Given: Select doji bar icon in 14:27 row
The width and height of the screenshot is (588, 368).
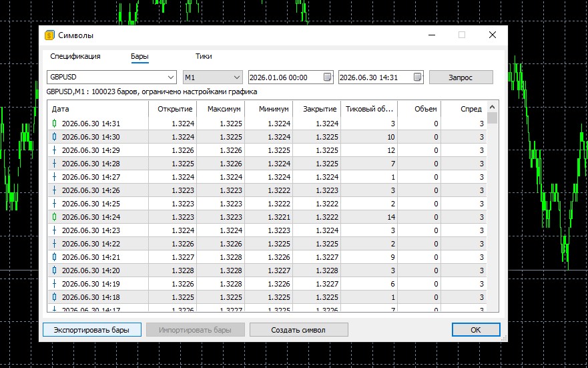Looking at the screenshot, I should [54, 177].
